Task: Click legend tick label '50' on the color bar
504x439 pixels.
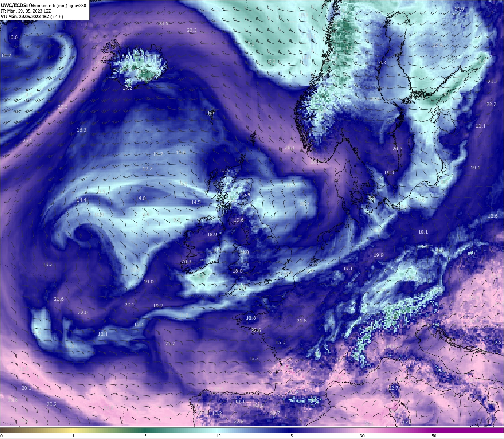Action: click(x=434, y=436)
